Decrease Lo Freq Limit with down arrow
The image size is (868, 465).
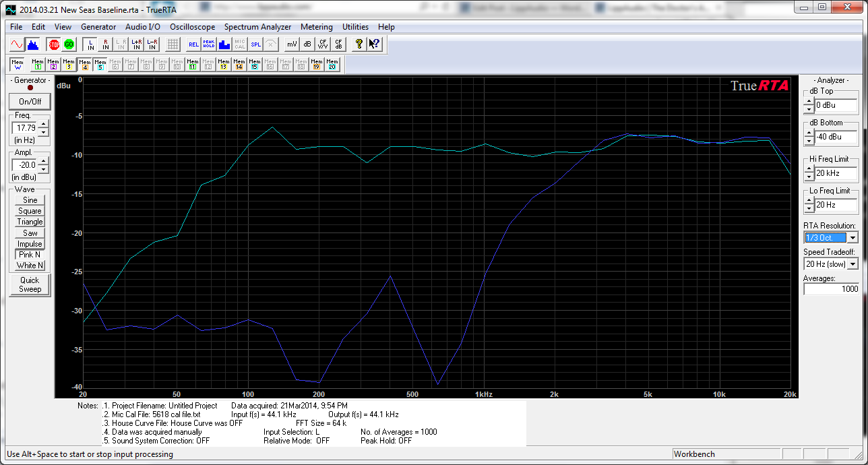click(x=808, y=208)
